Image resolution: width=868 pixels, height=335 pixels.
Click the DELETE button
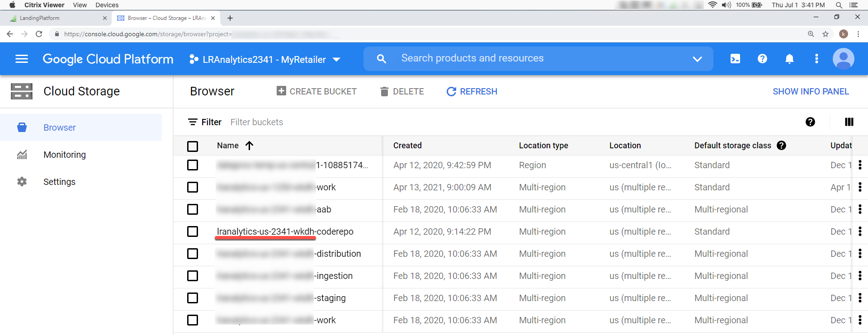402,91
